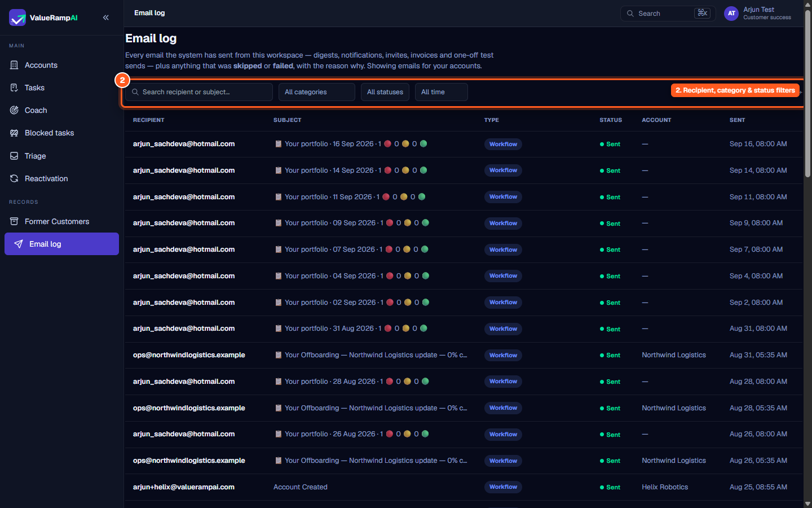Click Workflow badge on Sep 16 row

(x=503, y=144)
